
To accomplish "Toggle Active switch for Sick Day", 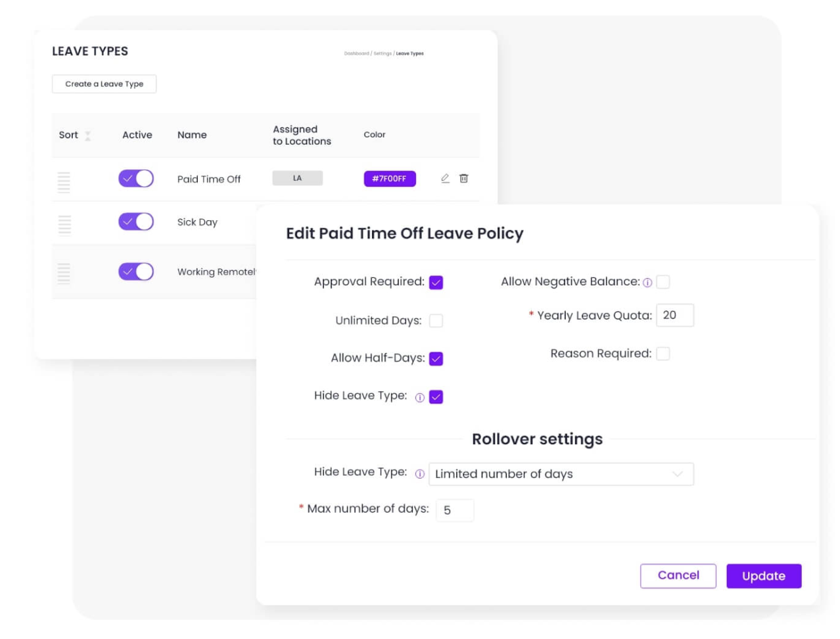I will pyautogui.click(x=136, y=222).
